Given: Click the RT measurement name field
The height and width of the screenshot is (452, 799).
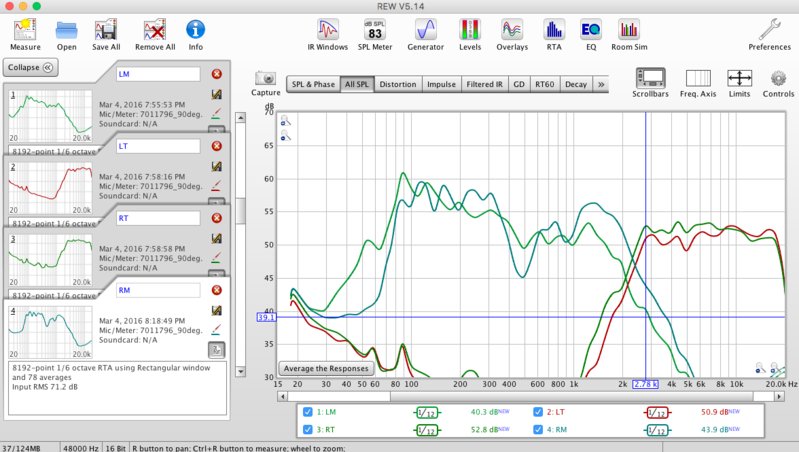Looking at the screenshot, I should (x=158, y=218).
